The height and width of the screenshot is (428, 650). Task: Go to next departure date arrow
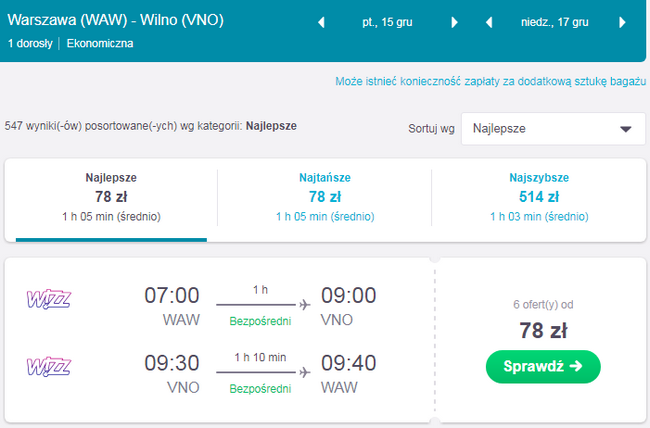click(x=455, y=23)
